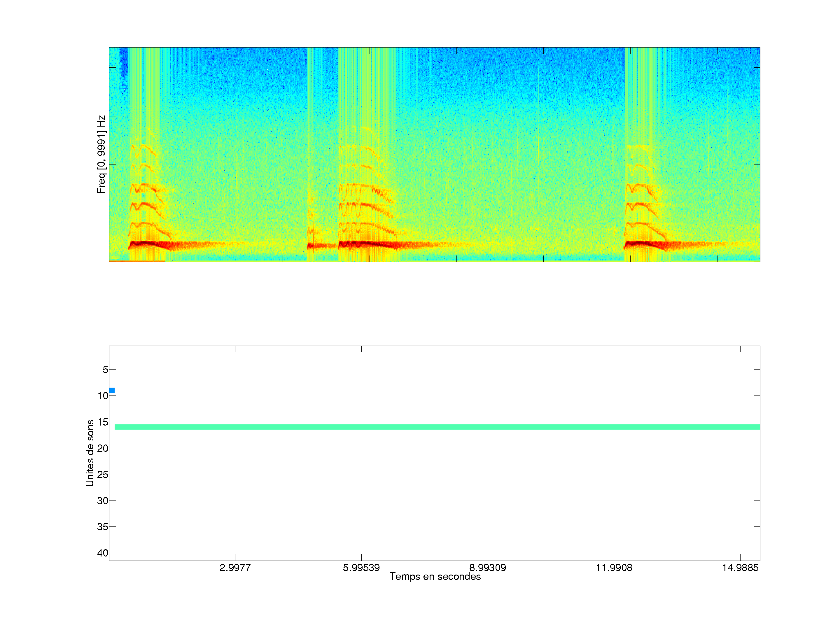Click the small blue square near unit 9

click(x=112, y=390)
